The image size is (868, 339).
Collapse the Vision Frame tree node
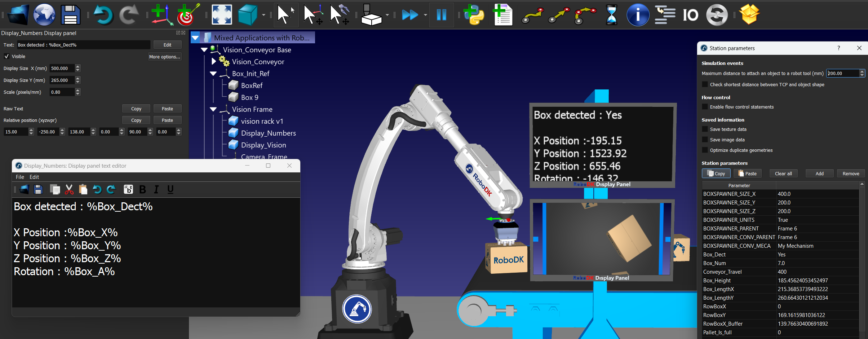click(x=213, y=109)
